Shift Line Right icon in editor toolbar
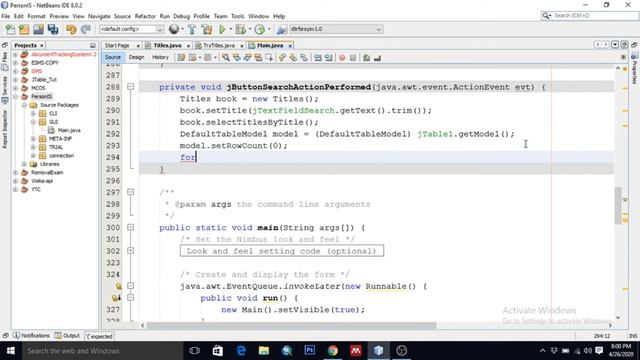The image size is (640, 360). click(x=329, y=58)
